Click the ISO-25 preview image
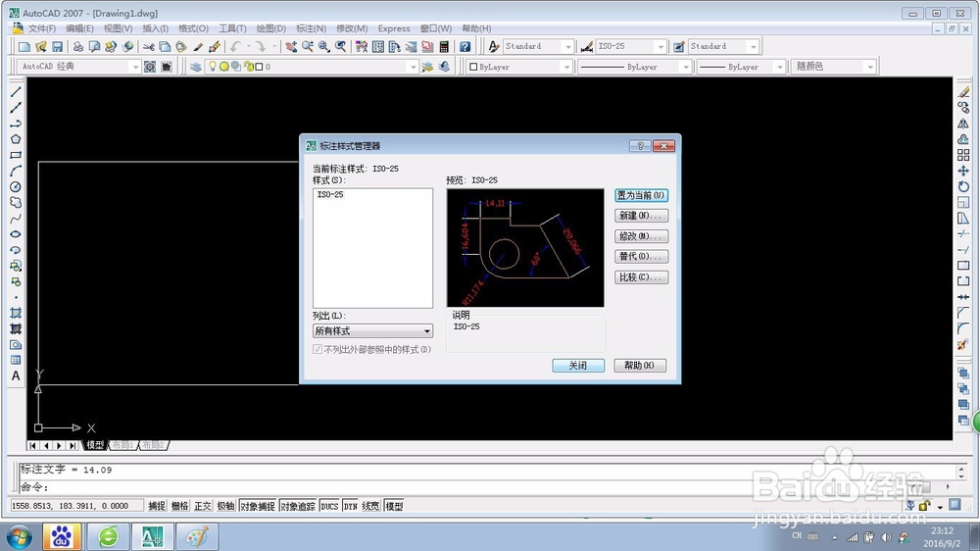 [525, 248]
